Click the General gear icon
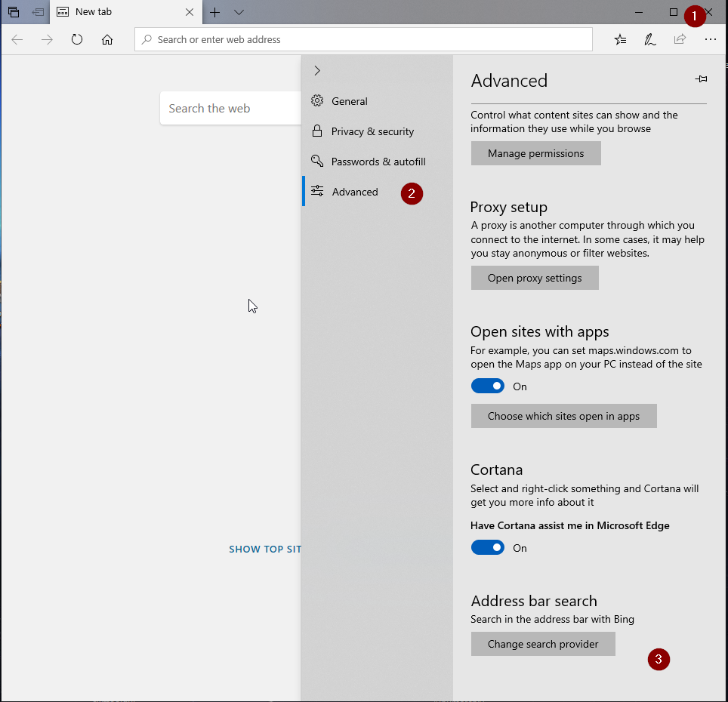This screenshot has width=728, height=702. (317, 100)
